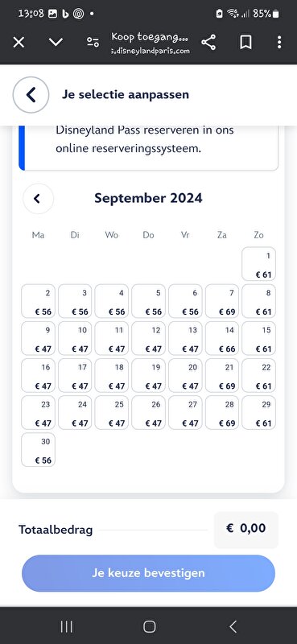Expand the browser down-chevron menu
Image resolution: width=297 pixels, height=644 pixels.
pos(56,42)
